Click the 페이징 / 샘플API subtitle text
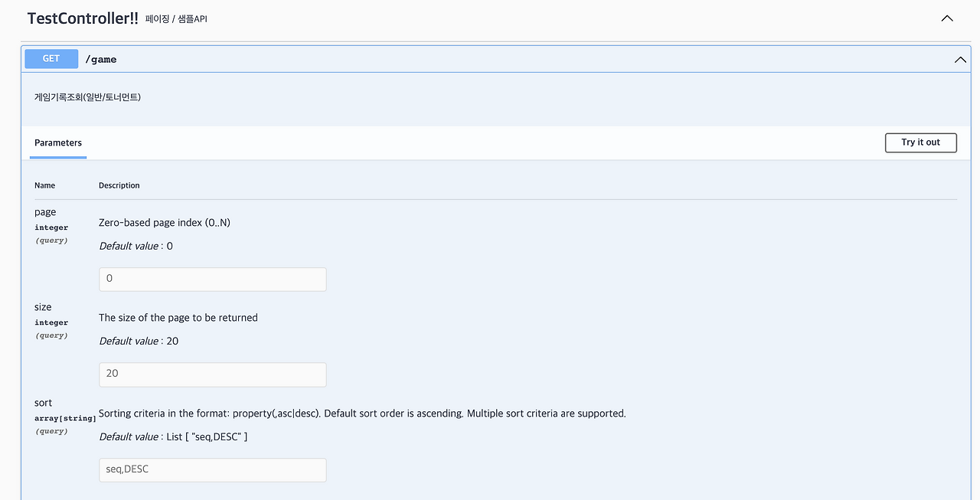Viewport: 980px width, 500px height. 175,19
